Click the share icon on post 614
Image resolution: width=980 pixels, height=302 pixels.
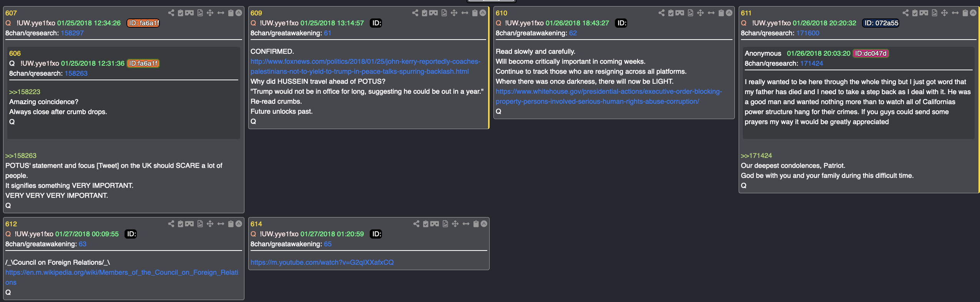coord(416,224)
